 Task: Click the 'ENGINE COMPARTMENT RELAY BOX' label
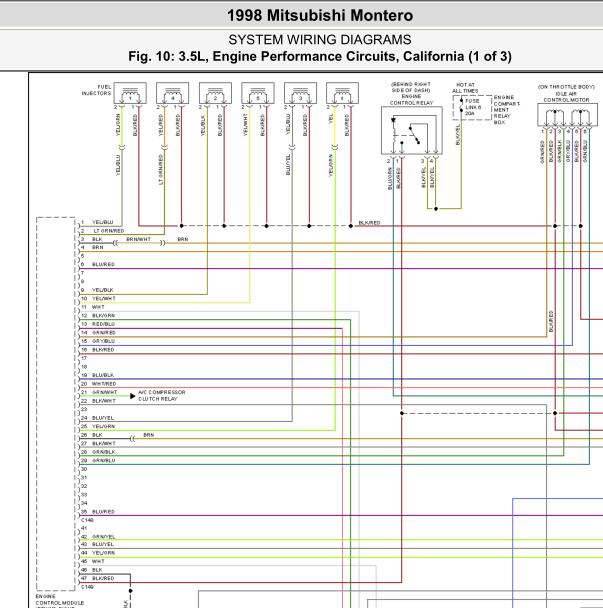tap(506, 109)
